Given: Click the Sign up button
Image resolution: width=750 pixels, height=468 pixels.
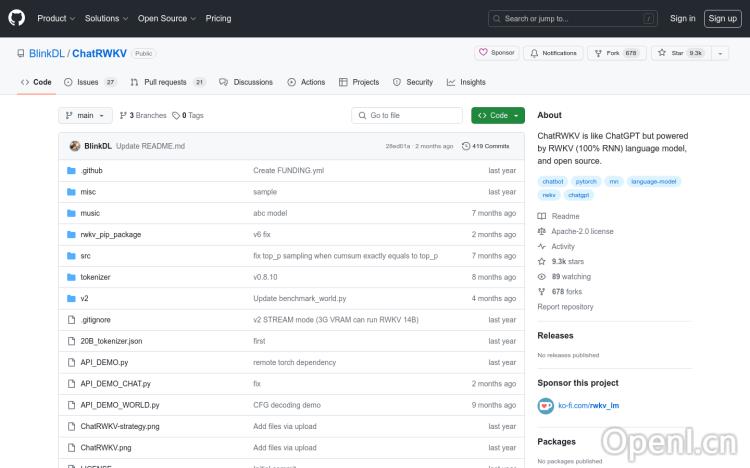Looking at the screenshot, I should click(x=720, y=18).
